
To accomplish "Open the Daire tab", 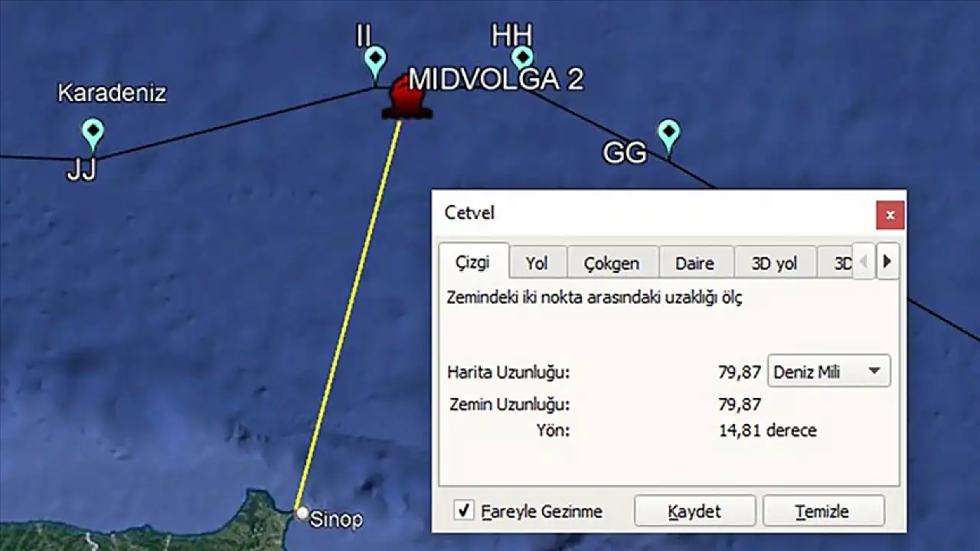I will pos(695,263).
